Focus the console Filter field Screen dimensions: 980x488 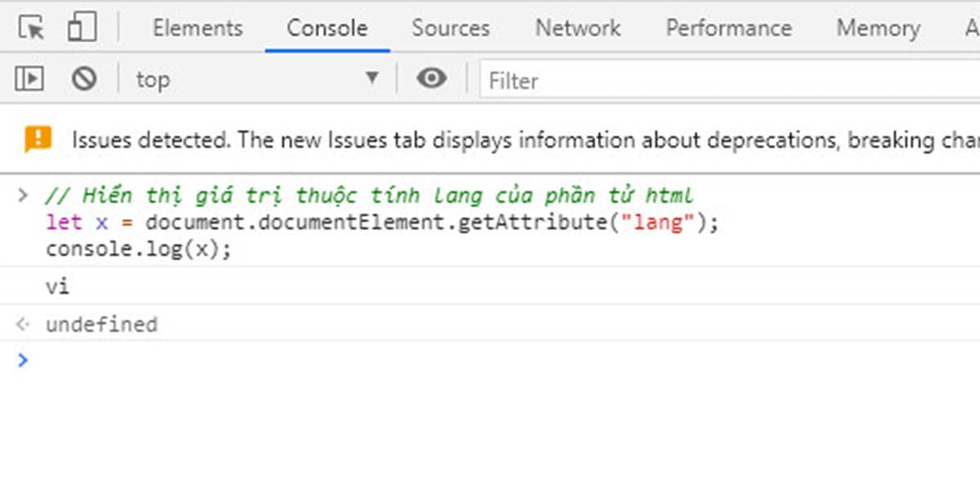(x=727, y=80)
